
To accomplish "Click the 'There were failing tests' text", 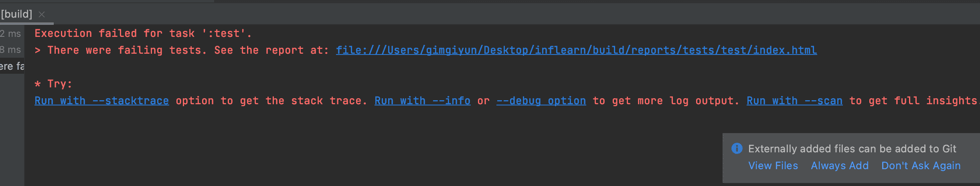I will click(127, 50).
